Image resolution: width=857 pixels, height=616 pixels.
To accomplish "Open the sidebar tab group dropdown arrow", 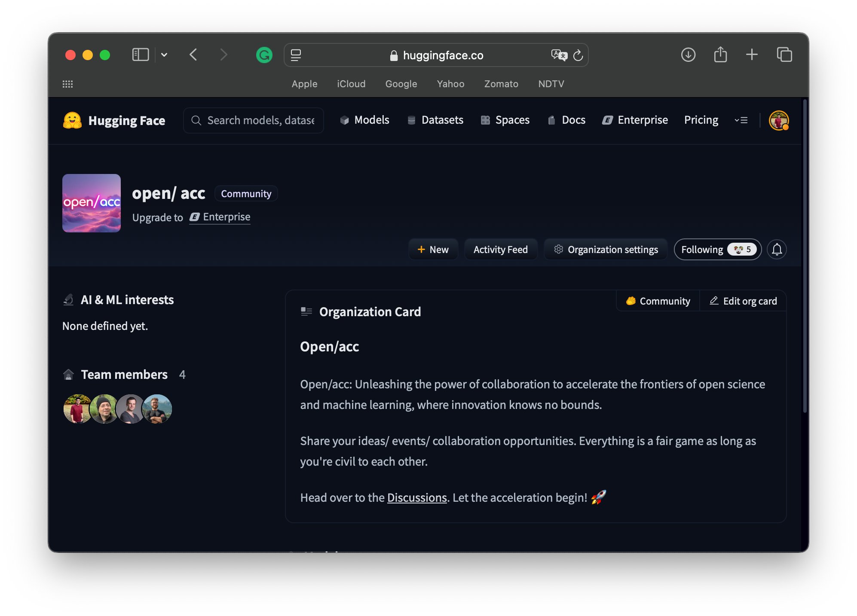I will coord(164,55).
